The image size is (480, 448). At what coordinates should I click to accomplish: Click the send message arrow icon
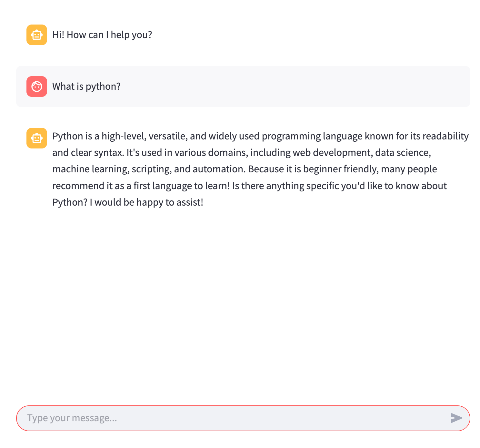coord(456,418)
